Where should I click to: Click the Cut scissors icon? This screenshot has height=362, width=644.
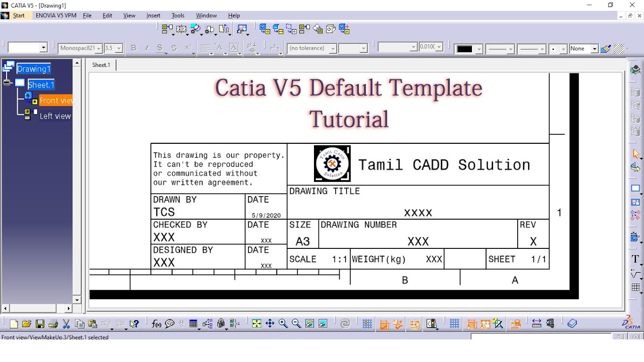pyautogui.click(x=66, y=324)
